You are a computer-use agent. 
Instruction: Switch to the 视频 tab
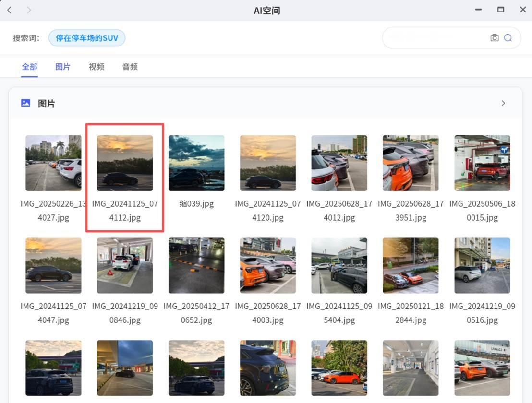point(97,67)
